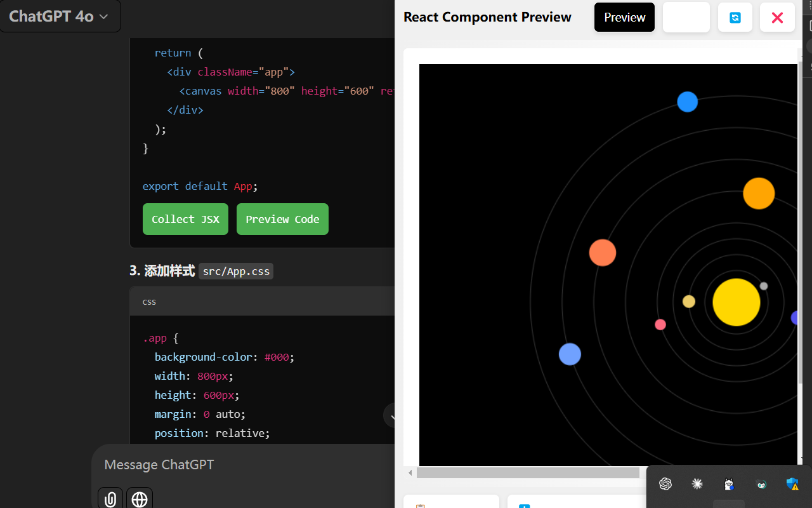This screenshot has height=508, width=812.
Task: Open the owl-face tray icon next to Ollama
Action: click(761, 484)
